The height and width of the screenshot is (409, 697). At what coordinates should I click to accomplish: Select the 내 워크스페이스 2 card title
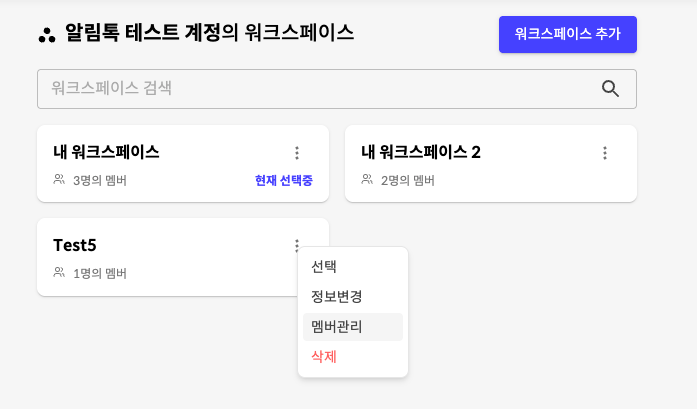421,152
